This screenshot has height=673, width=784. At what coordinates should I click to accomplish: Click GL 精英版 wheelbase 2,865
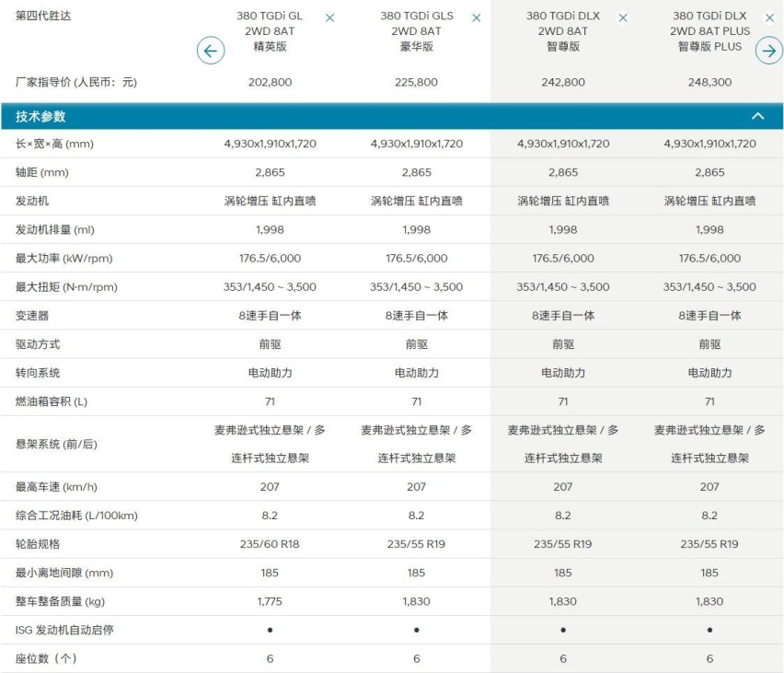(x=270, y=172)
